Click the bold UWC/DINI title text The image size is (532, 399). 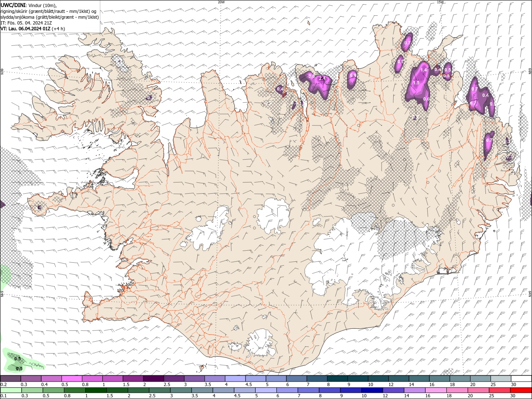tap(12, 5)
